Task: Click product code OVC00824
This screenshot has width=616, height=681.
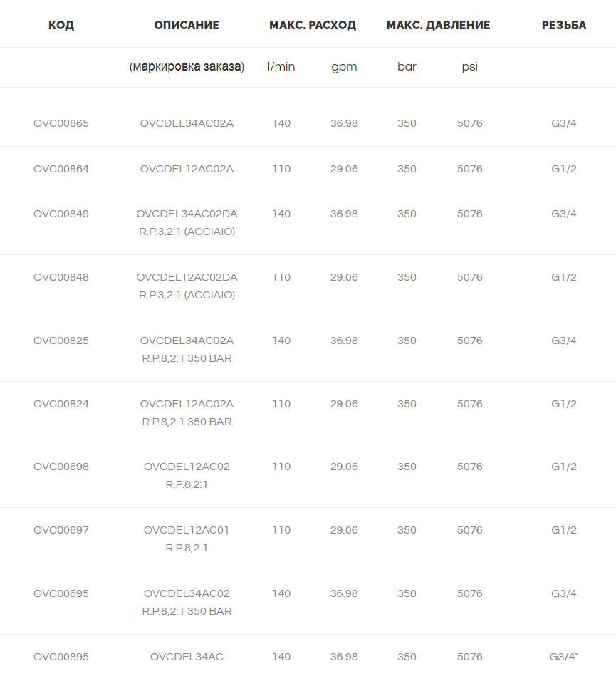Action: (x=61, y=405)
